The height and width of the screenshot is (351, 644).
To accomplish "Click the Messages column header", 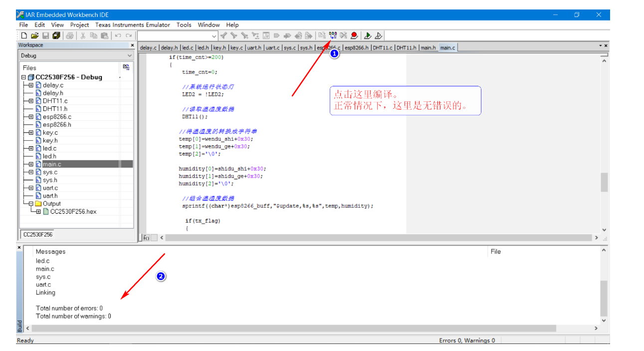I will (50, 252).
